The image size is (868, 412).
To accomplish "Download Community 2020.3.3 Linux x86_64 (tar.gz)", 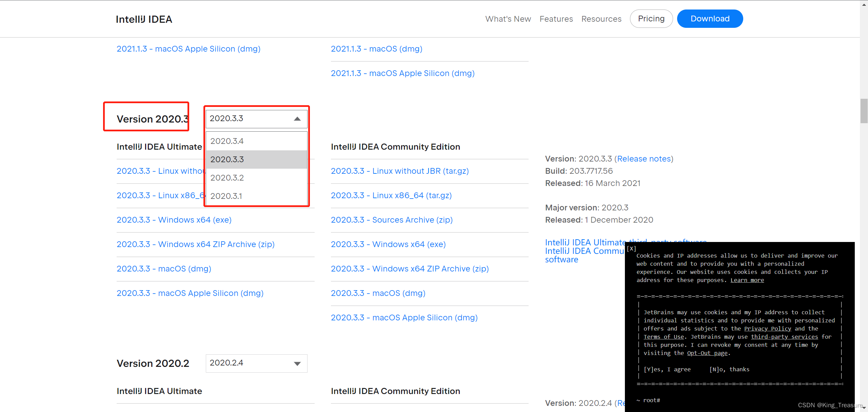I will (391, 195).
